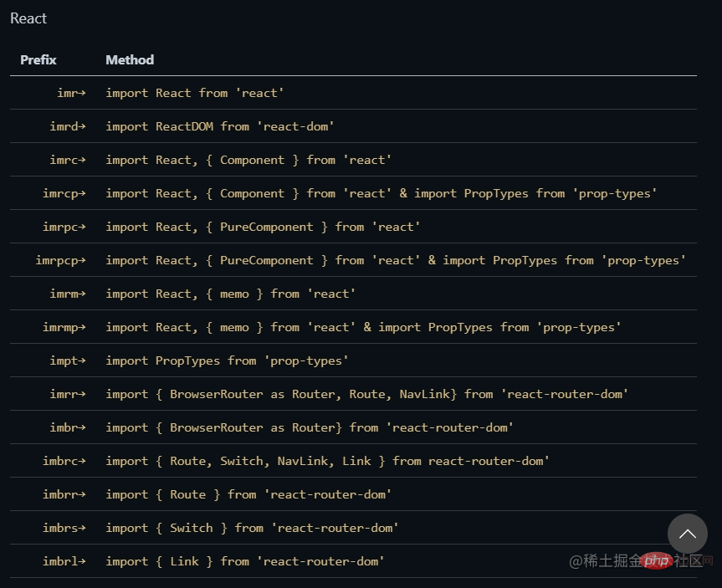Viewport: 722px width, 588px height.
Task: Click import with Route, Switch, NavLink, Link
Action: [327, 462]
